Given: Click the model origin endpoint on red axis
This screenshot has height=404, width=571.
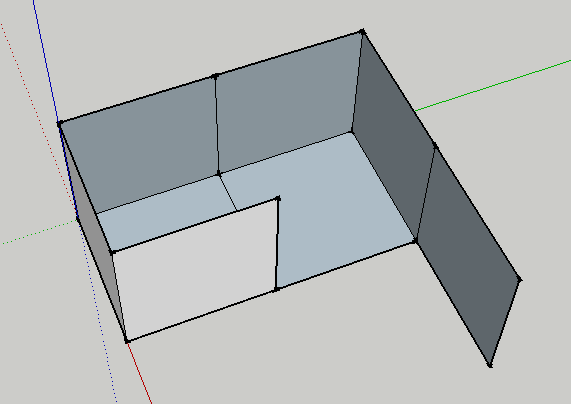Looking at the screenshot, I should [126, 341].
